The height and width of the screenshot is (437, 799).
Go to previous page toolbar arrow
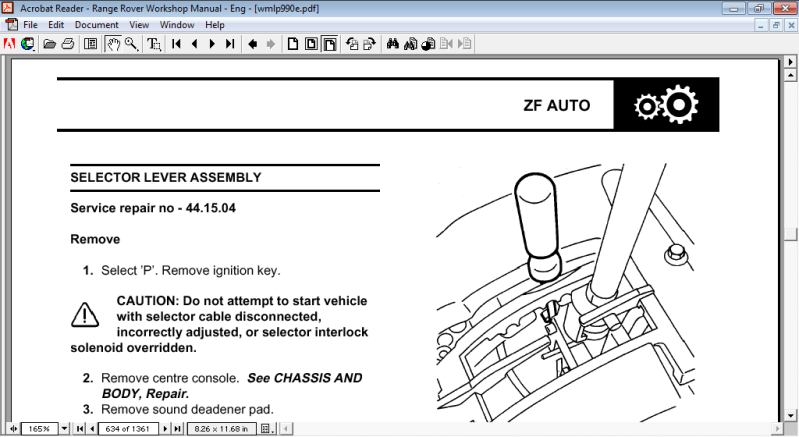194,44
